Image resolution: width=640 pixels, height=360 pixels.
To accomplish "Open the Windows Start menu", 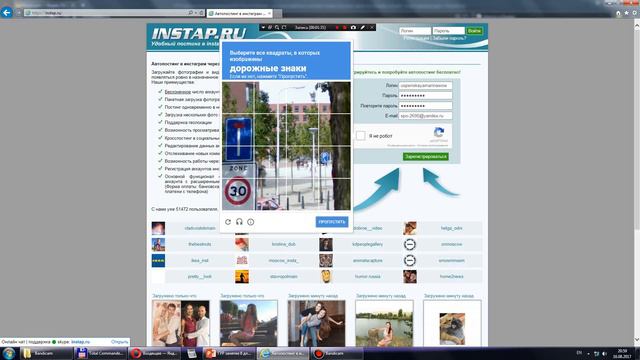I will tap(9, 353).
